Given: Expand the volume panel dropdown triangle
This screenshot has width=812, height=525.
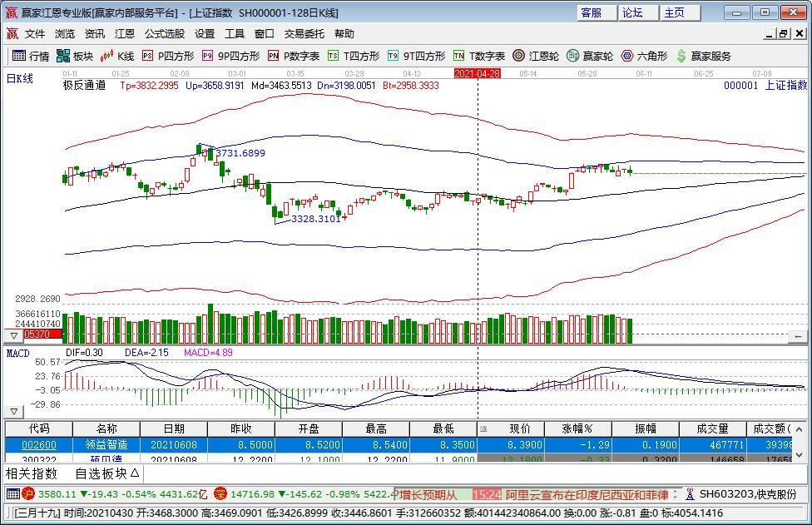Looking at the screenshot, I should [x=14, y=335].
